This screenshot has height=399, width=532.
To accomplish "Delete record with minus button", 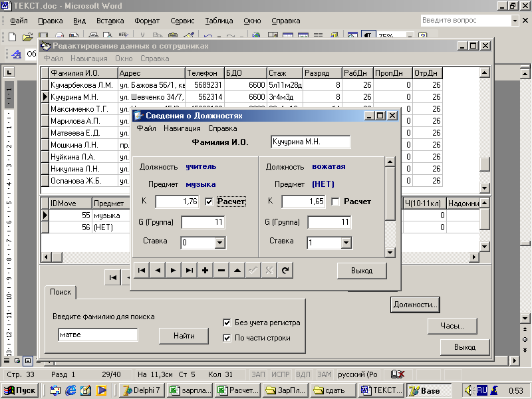I will [x=221, y=271].
